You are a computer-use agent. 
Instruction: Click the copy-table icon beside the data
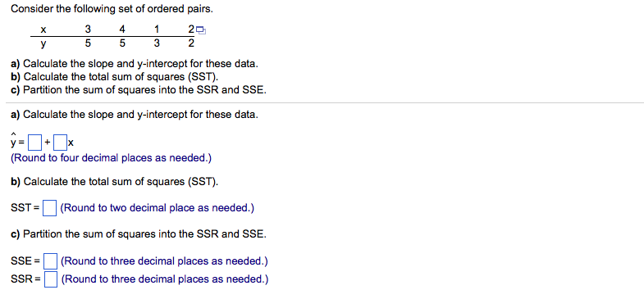200,29
